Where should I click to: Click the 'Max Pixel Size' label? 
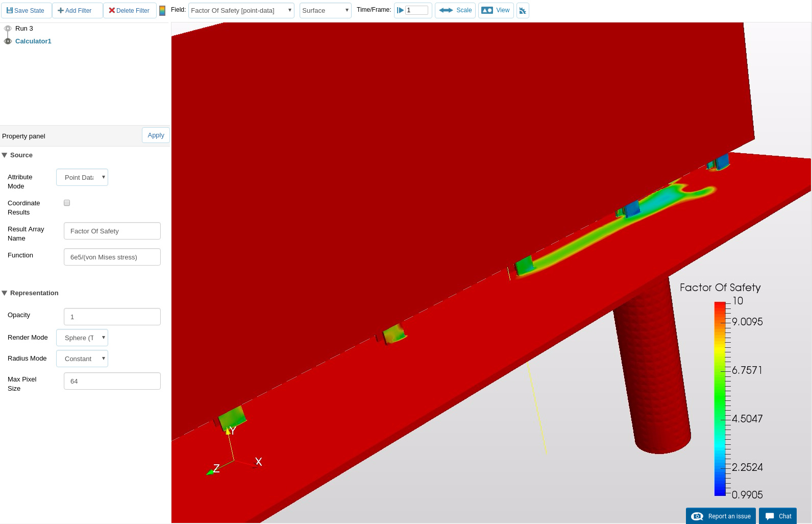22,384
